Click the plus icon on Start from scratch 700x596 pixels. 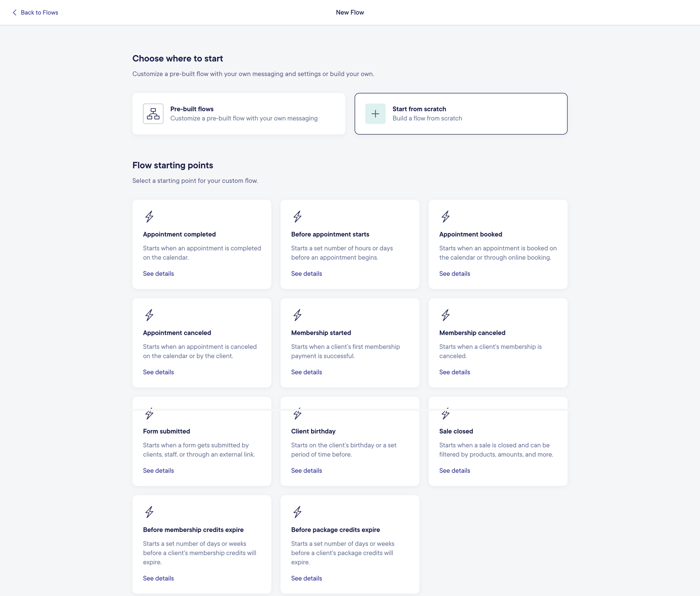click(x=375, y=114)
